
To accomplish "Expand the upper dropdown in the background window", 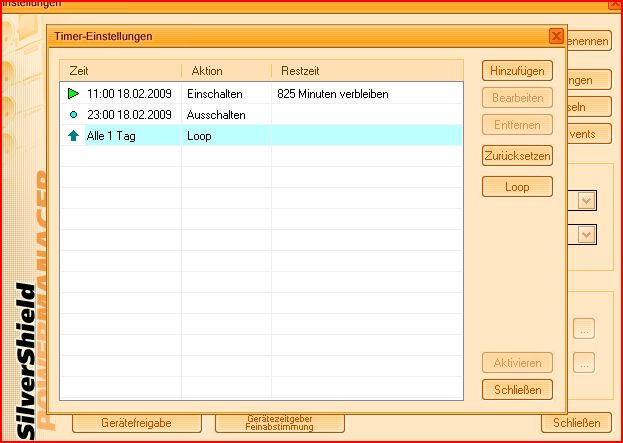I will [x=587, y=201].
